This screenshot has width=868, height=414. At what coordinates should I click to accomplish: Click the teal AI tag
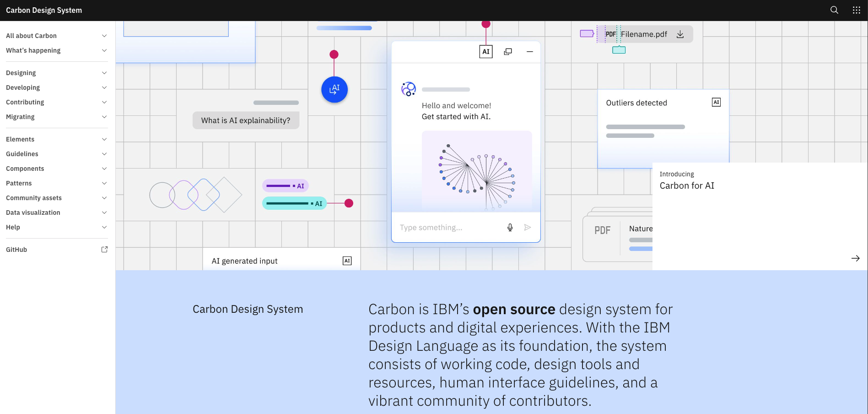click(294, 203)
